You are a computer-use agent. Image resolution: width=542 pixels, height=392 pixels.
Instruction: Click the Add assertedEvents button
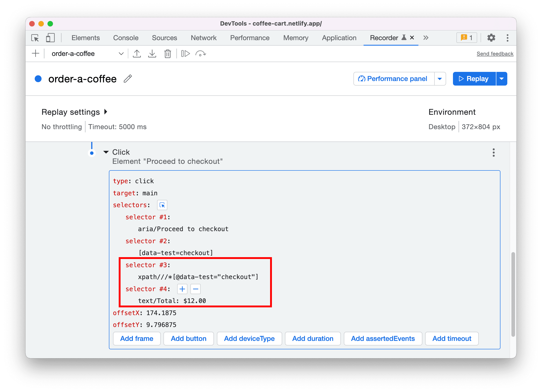coord(382,339)
